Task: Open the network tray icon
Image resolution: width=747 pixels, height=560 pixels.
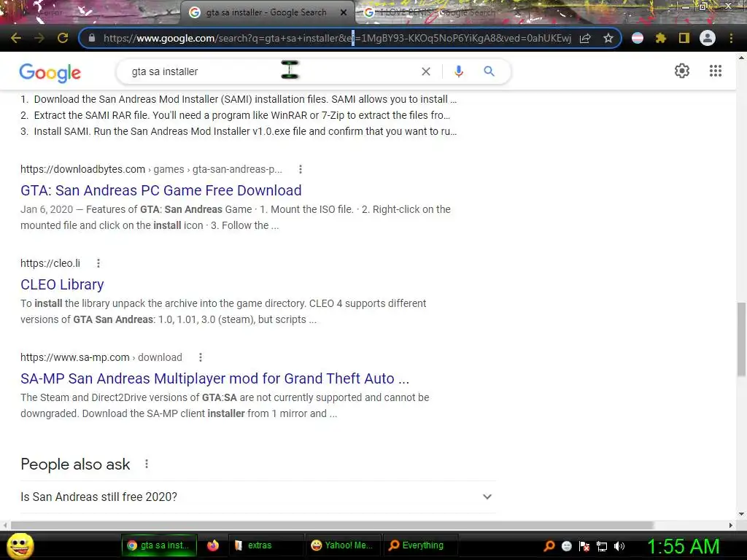Action: point(602,546)
